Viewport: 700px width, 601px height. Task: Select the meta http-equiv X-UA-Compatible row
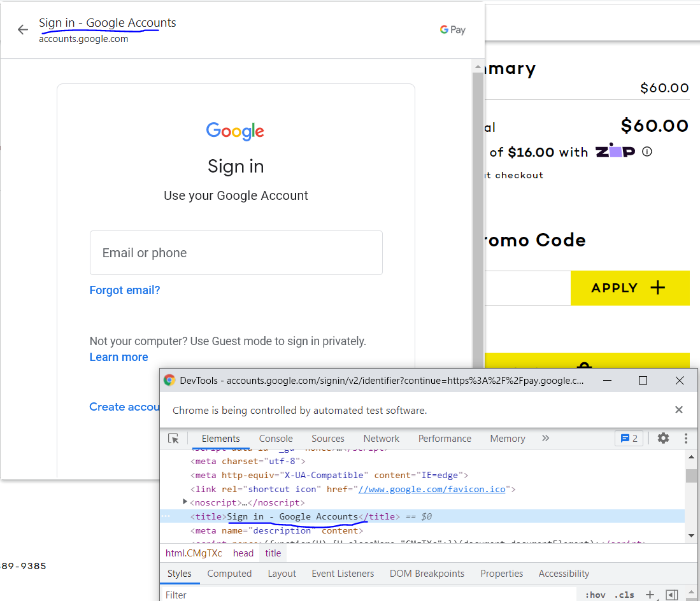422,475
